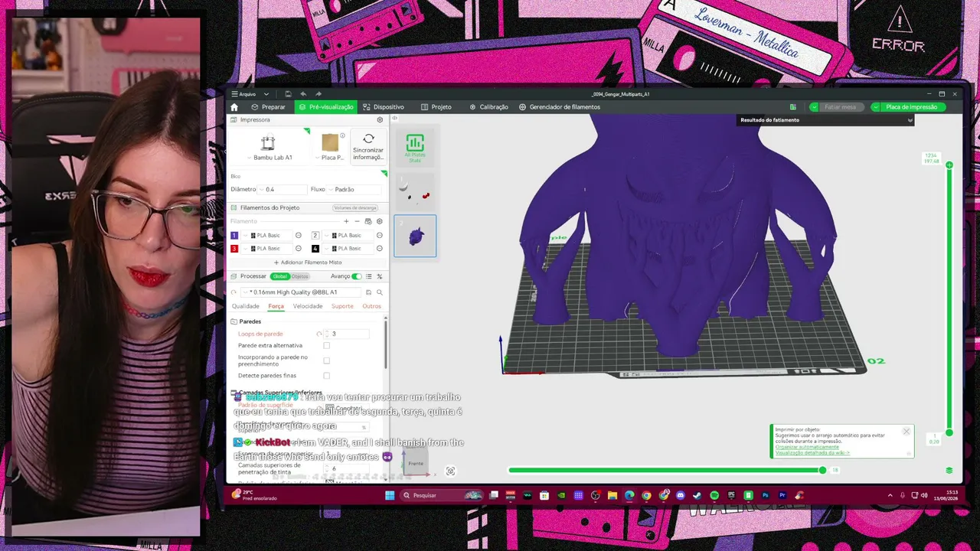
Task: Reset Loops de parede to default
Action: click(x=318, y=334)
